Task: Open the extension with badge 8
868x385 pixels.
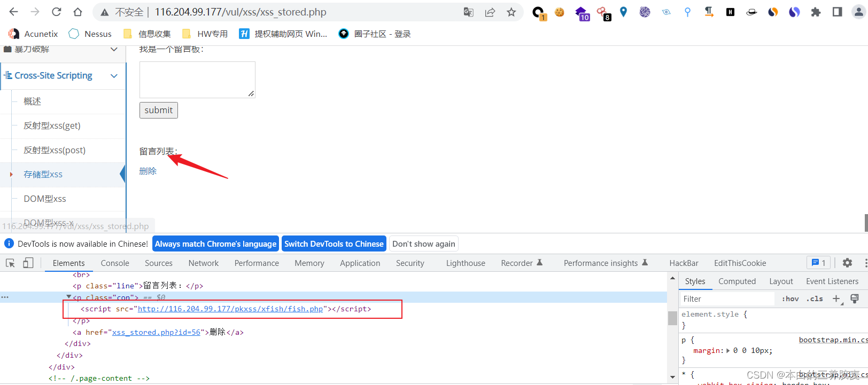Action: (603, 13)
